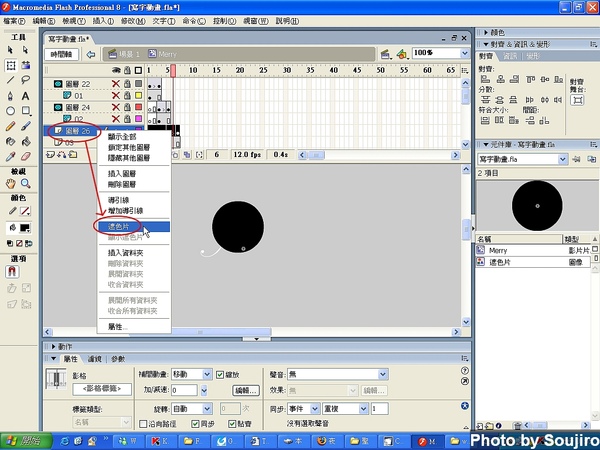Toggle visibility X for layer 02
Image resolution: width=600 pixels, height=450 pixels.
[x=116, y=119]
